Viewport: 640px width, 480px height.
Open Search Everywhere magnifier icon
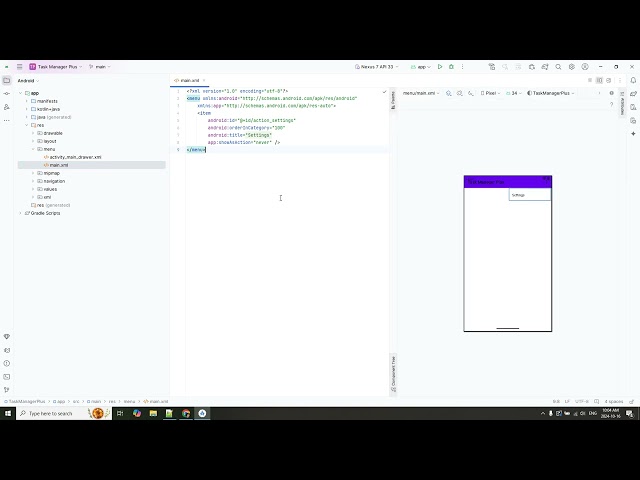[558, 67]
